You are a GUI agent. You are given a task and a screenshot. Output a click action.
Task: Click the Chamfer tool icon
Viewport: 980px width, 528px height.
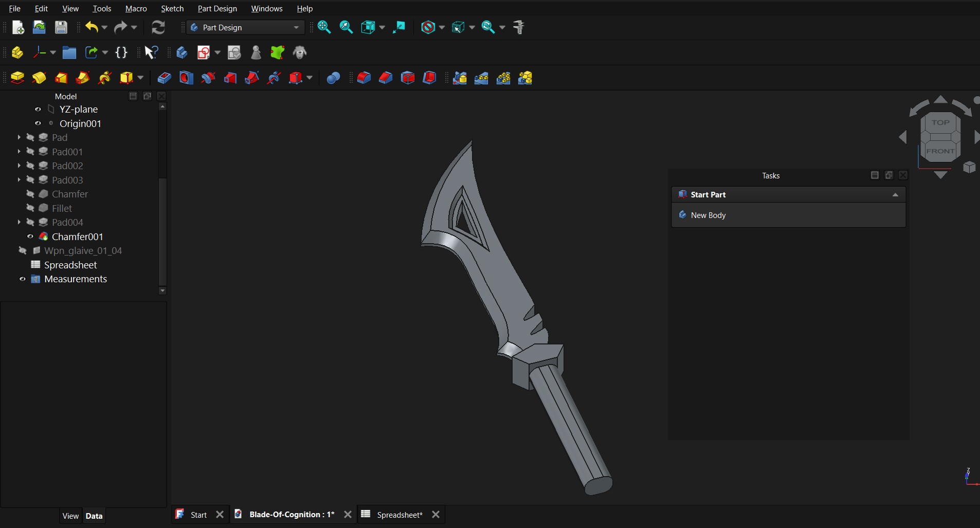[386, 78]
